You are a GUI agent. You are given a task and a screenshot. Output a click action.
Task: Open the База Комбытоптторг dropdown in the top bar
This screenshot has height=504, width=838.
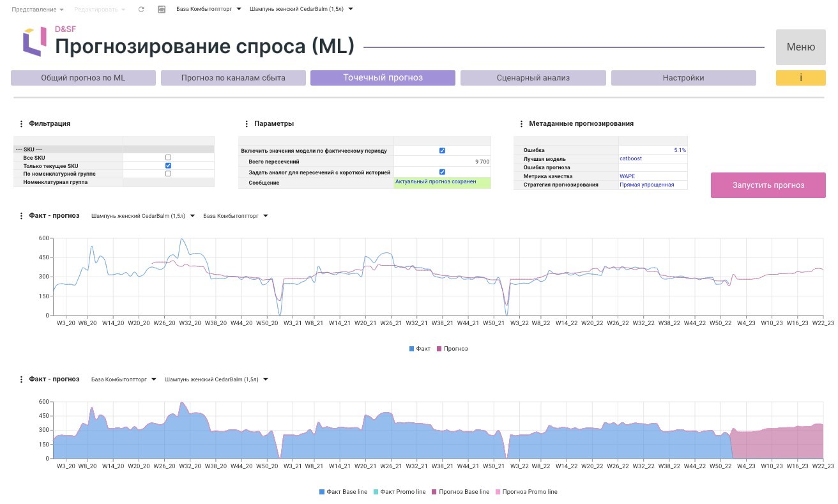[x=209, y=10]
